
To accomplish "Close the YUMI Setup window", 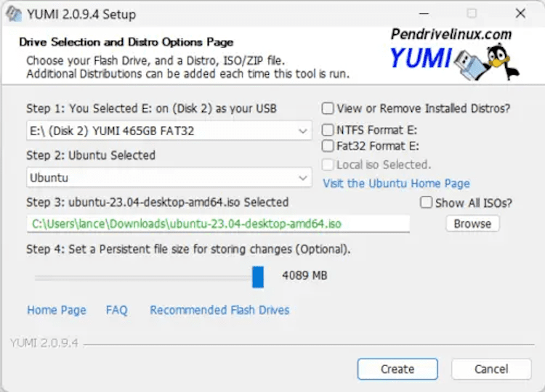I will pyautogui.click(x=520, y=14).
